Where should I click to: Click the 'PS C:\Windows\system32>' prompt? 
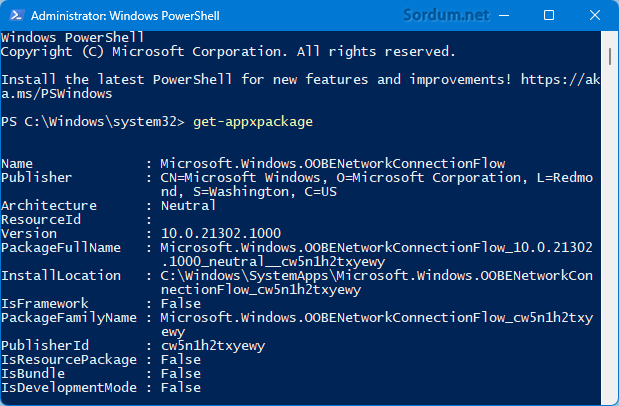[x=93, y=122]
